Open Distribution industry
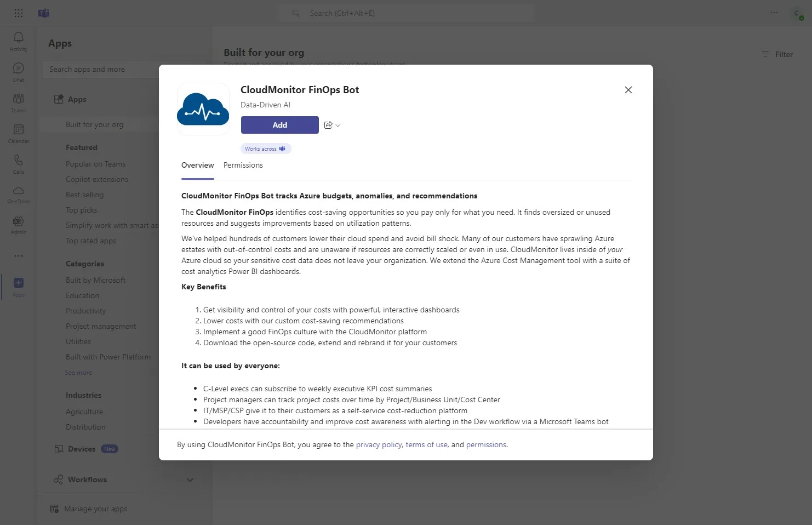812x525 pixels. [x=86, y=427]
